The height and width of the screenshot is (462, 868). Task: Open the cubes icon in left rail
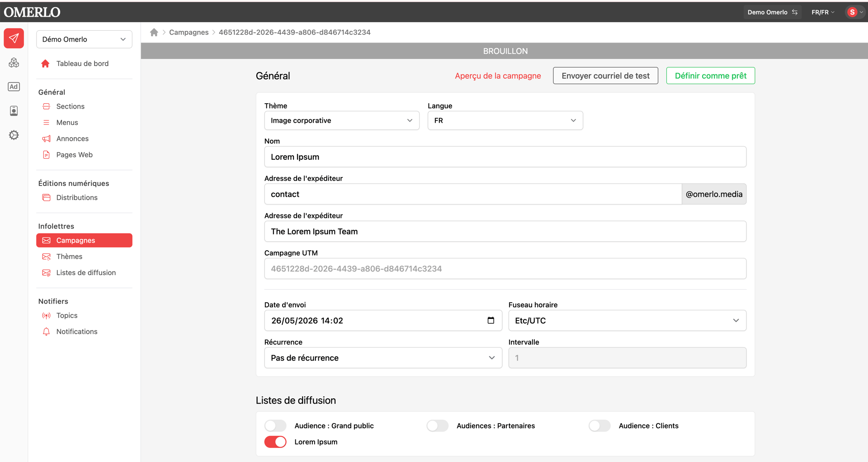click(14, 63)
